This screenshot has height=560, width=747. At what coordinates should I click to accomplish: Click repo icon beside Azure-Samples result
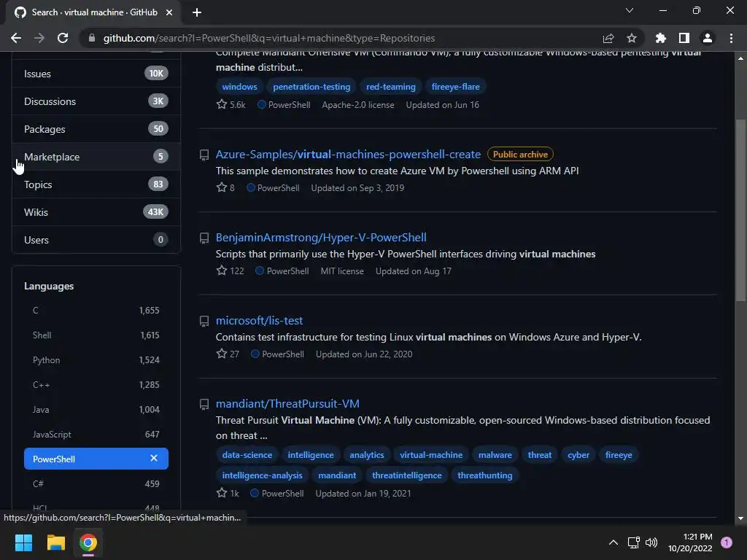tap(204, 155)
